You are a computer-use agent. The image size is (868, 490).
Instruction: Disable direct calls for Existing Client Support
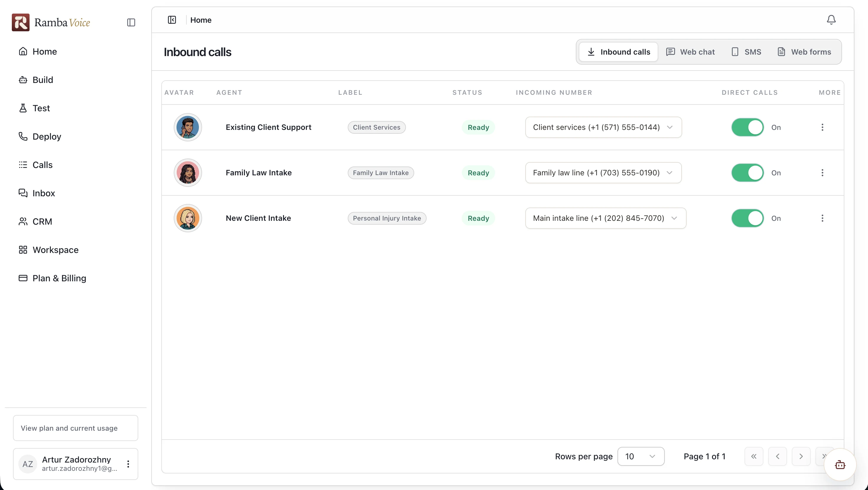pyautogui.click(x=747, y=127)
